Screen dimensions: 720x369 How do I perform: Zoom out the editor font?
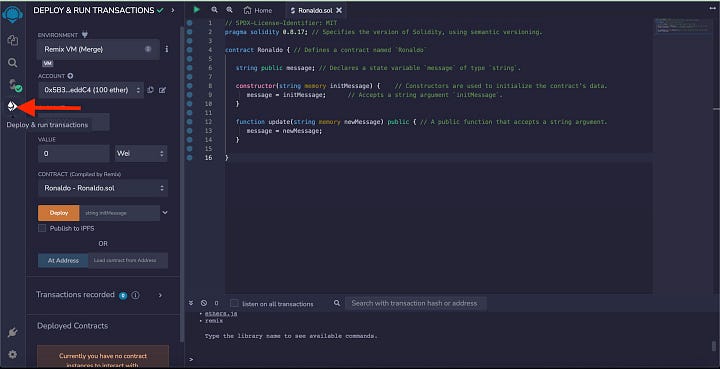tap(214, 10)
